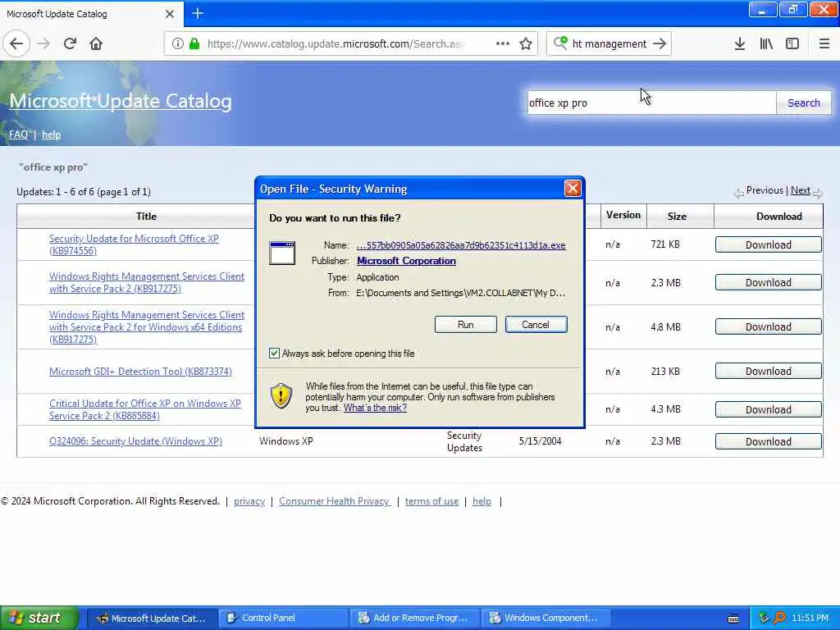Click Cancel in the security dialog
The width and height of the screenshot is (840, 630).
click(536, 325)
